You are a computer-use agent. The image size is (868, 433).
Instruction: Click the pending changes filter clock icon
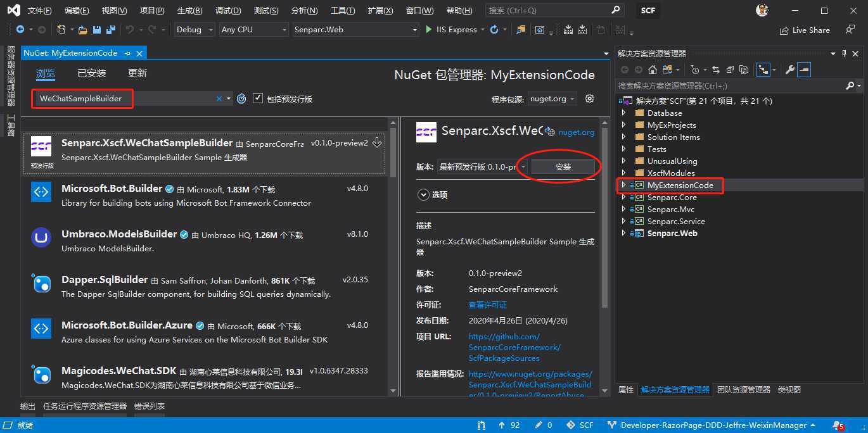[x=696, y=70]
